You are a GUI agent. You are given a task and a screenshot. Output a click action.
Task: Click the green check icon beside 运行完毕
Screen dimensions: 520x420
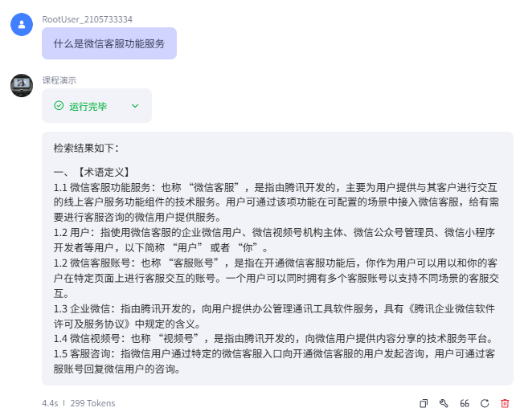coord(59,106)
